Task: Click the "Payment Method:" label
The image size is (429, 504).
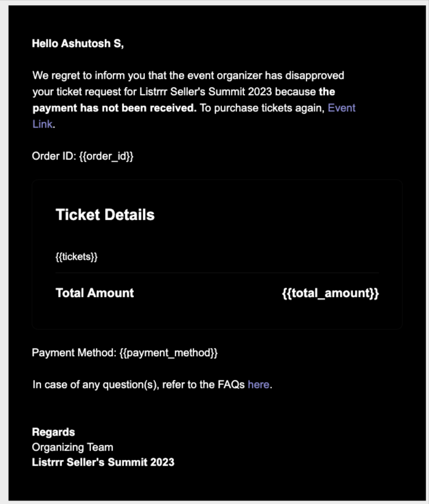Action: click(74, 353)
